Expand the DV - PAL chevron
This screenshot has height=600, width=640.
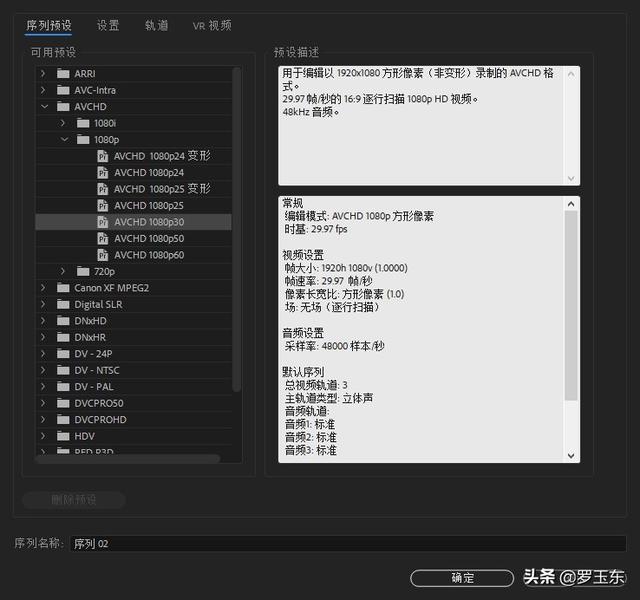(43, 386)
